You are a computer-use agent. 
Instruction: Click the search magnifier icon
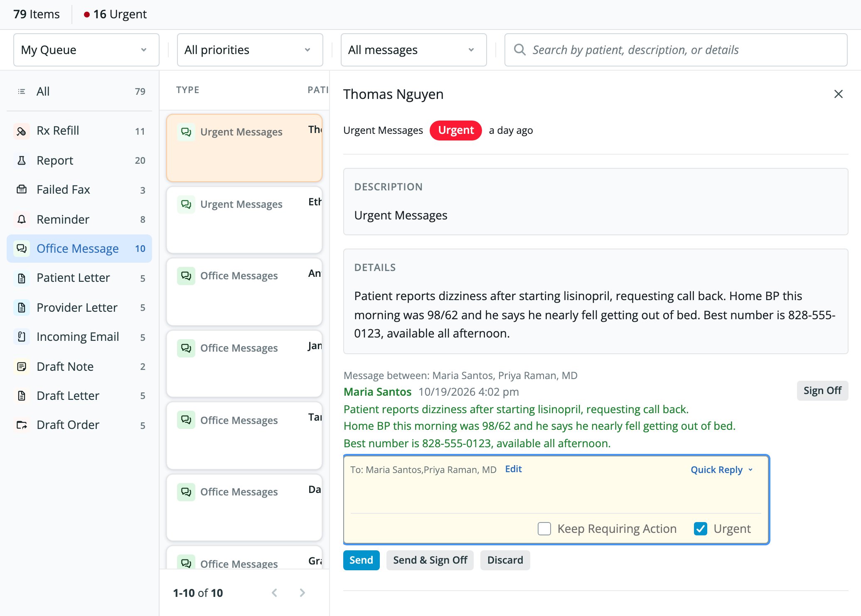(x=519, y=50)
